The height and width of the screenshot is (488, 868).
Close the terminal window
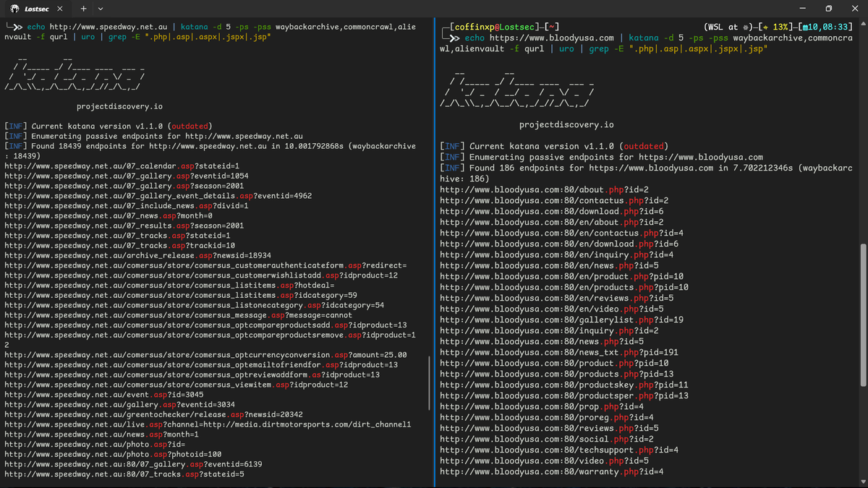855,9
